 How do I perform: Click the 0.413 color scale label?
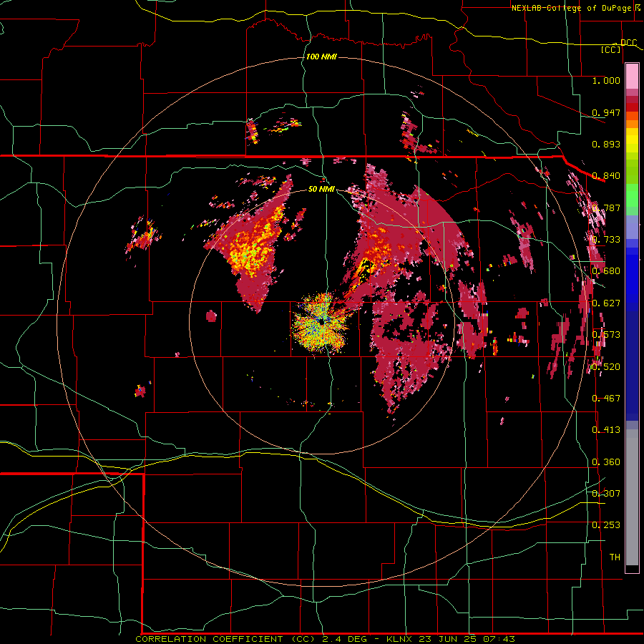point(606,430)
